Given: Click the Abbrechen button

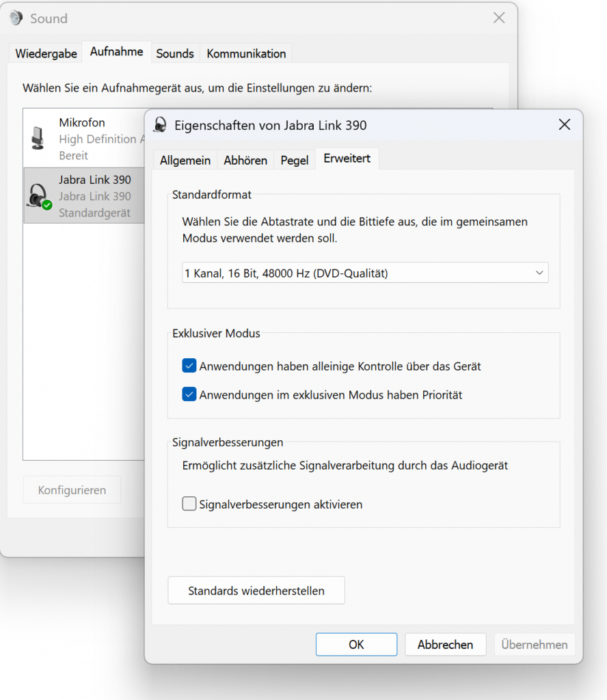Looking at the screenshot, I should [x=446, y=644].
